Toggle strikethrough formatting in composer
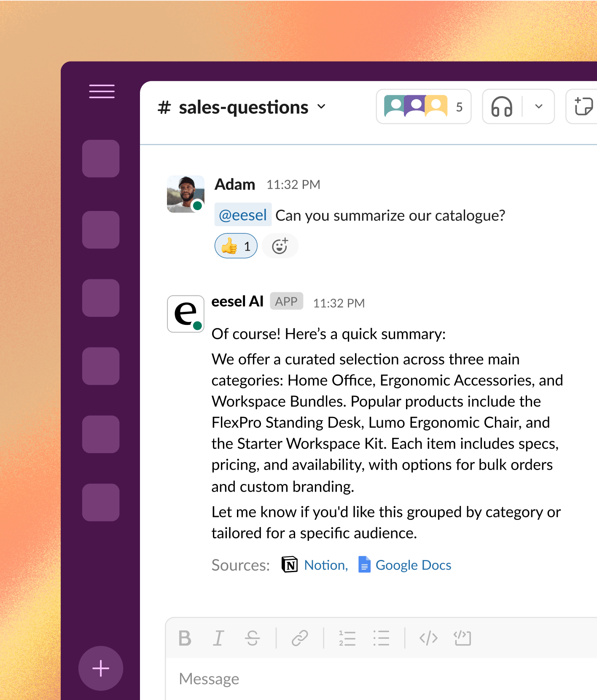This screenshot has height=700, width=597. coord(252,638)
